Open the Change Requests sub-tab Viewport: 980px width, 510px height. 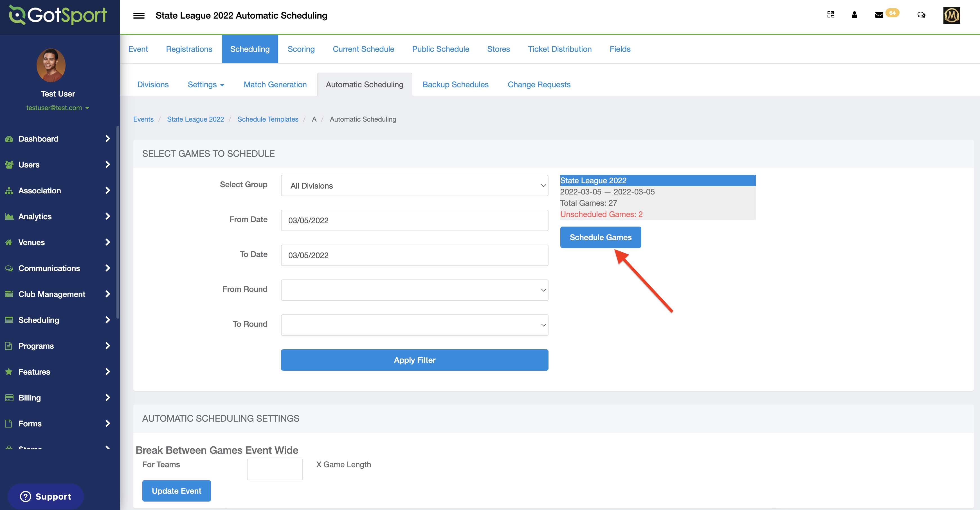click(x=539, y=84)
